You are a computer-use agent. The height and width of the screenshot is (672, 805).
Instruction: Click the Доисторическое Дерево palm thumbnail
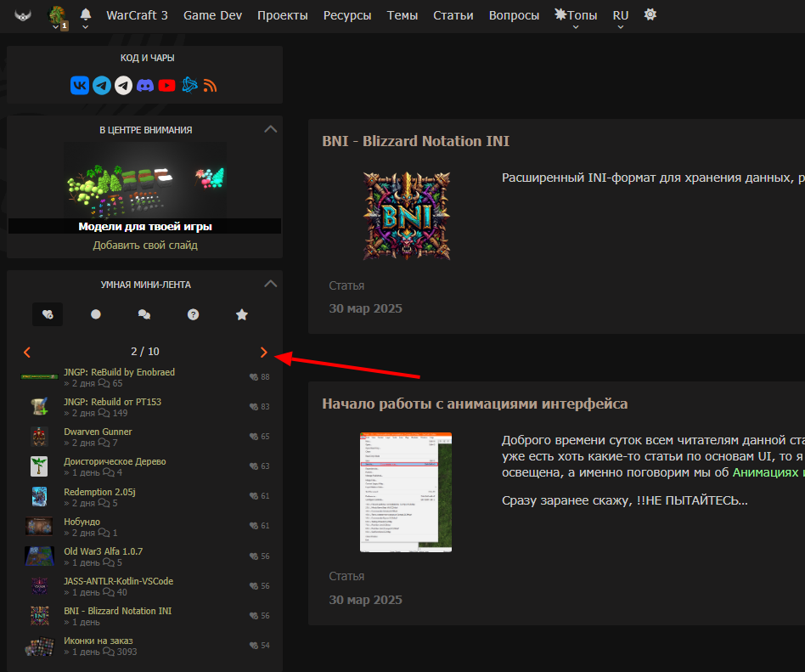(40, 466)
